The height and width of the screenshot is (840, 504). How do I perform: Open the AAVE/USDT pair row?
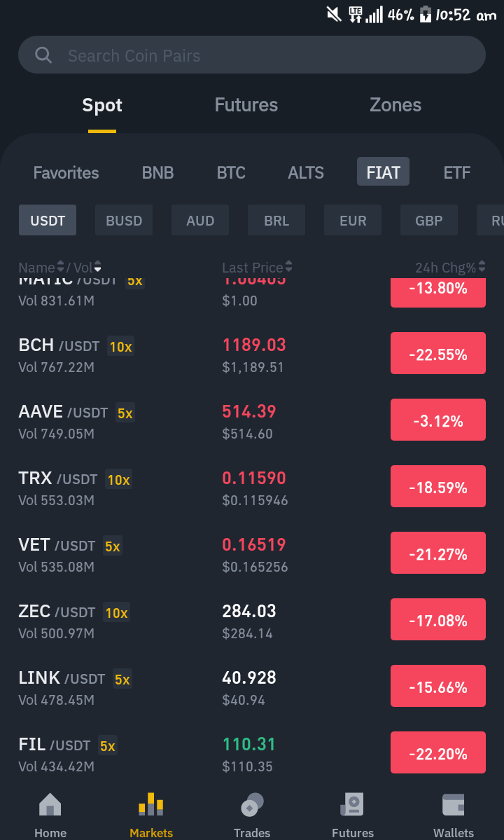(252, 420)
